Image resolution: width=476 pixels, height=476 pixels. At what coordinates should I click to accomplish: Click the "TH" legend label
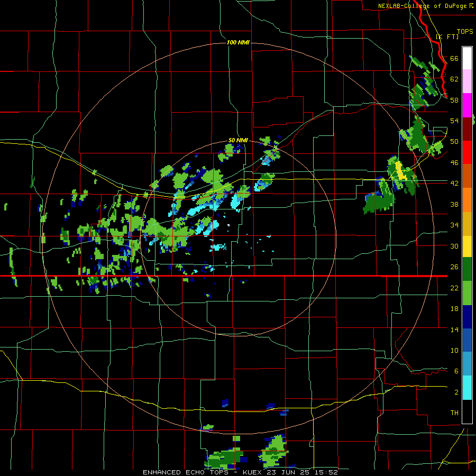click(x=454, y=413)
